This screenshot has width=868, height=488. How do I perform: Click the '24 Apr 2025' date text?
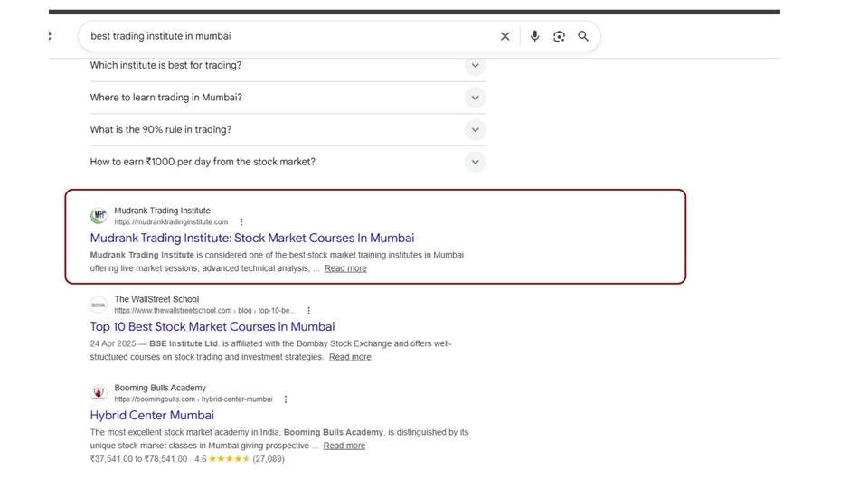113,343
